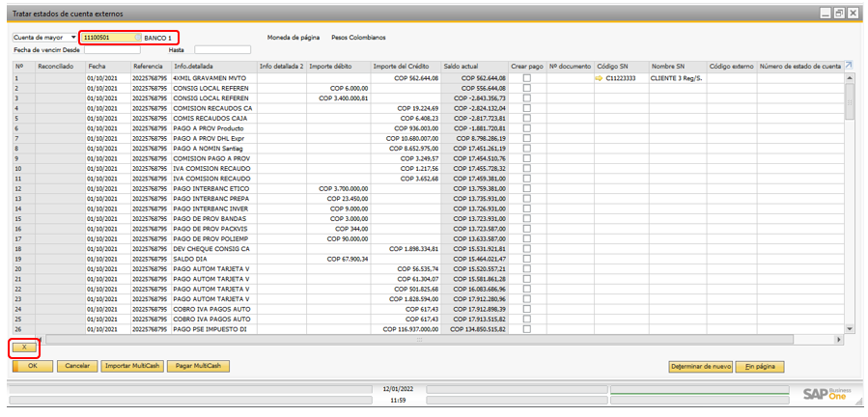This screenshot has height=417, width=868.
Task: Enable Crear pago checkbox for row 7 PAGO A PROV DHL
Action: tap(526, 138)
